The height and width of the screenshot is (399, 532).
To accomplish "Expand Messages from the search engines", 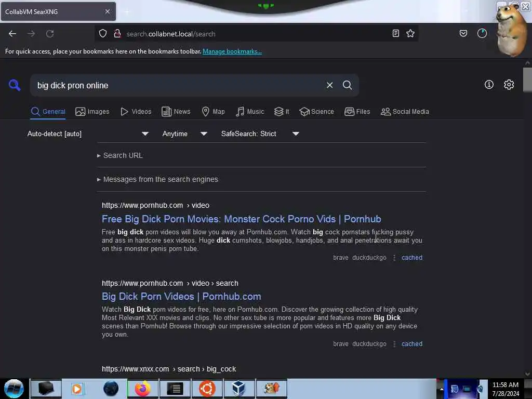I will (x=157, y=179).
